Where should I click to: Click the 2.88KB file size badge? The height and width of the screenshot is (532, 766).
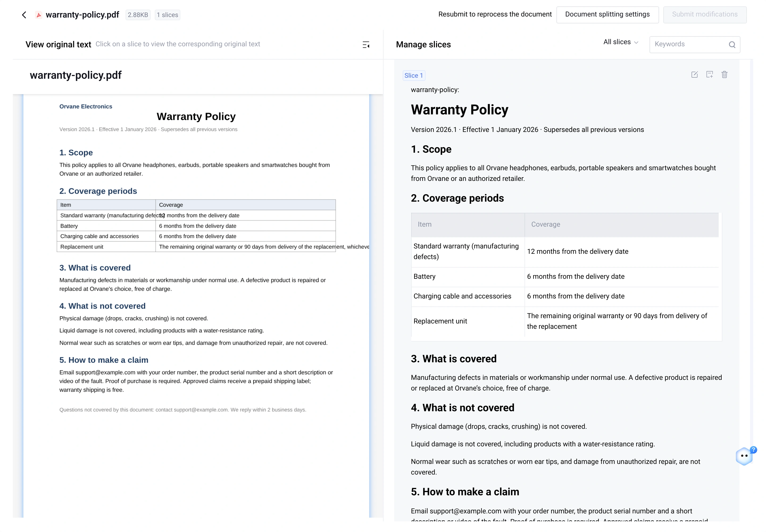tap(138, 15)
